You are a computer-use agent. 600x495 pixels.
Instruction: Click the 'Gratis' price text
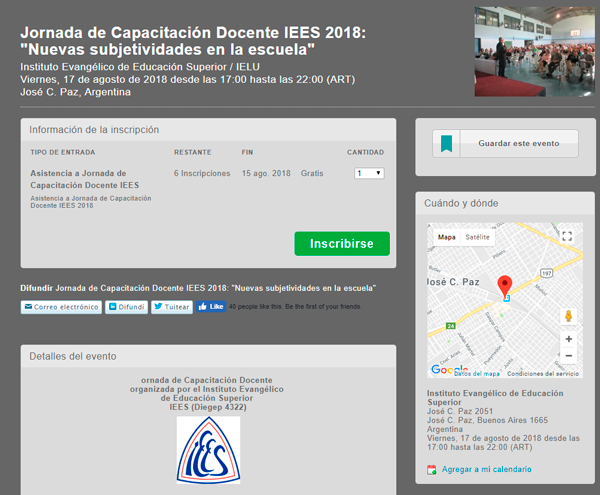tap(312, 173)
